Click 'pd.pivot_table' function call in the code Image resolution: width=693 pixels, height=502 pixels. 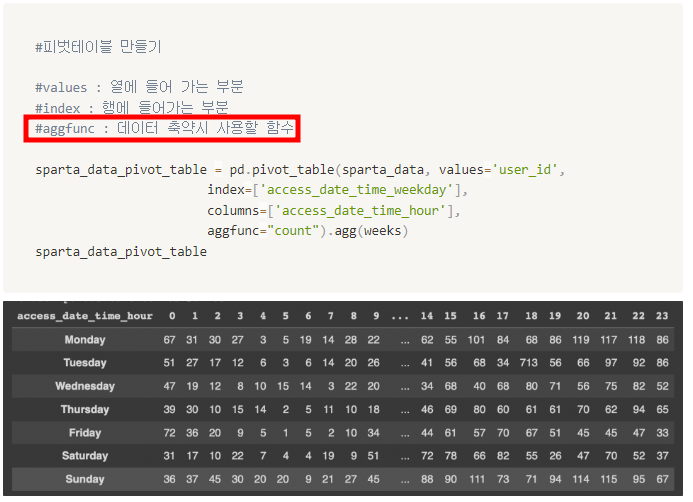282,170
